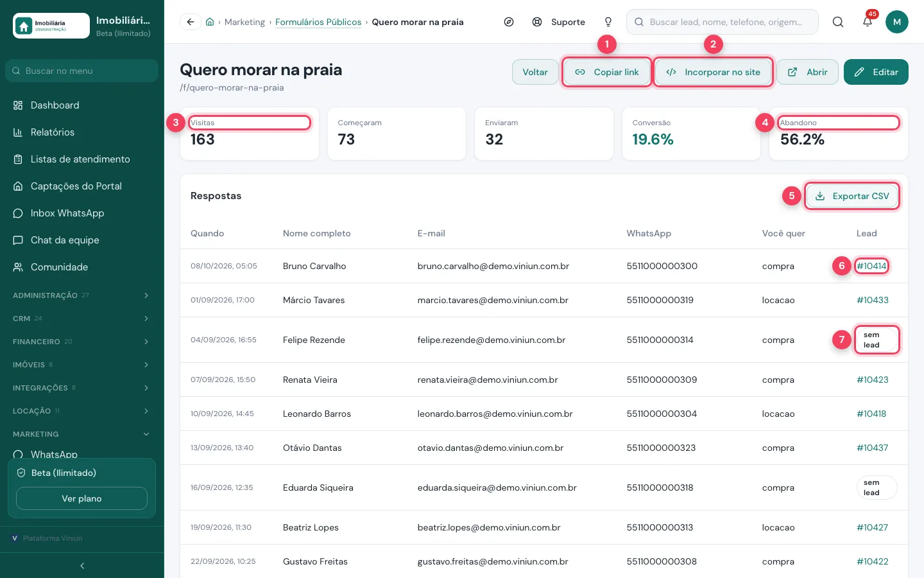The image size is (924, 578).
Task: Click the lightbulb tips icon
Action: coord(608,22)
